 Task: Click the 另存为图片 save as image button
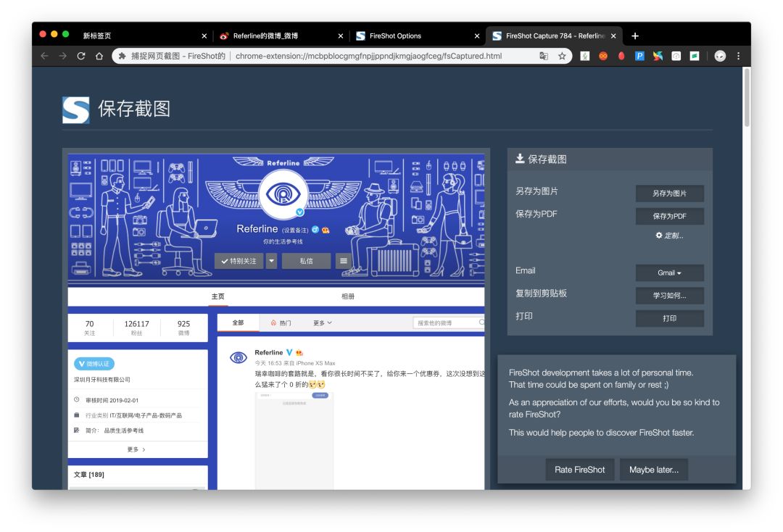tap(669, 194)
